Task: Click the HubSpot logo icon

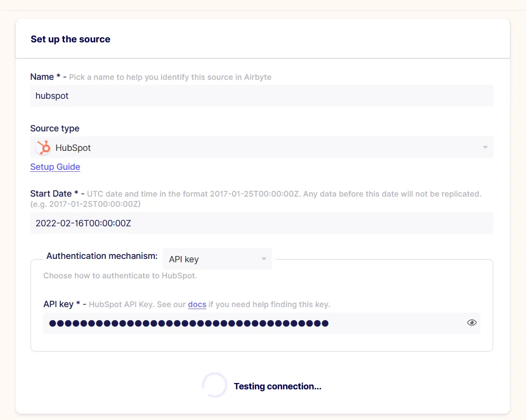Action: pos(43,147)
